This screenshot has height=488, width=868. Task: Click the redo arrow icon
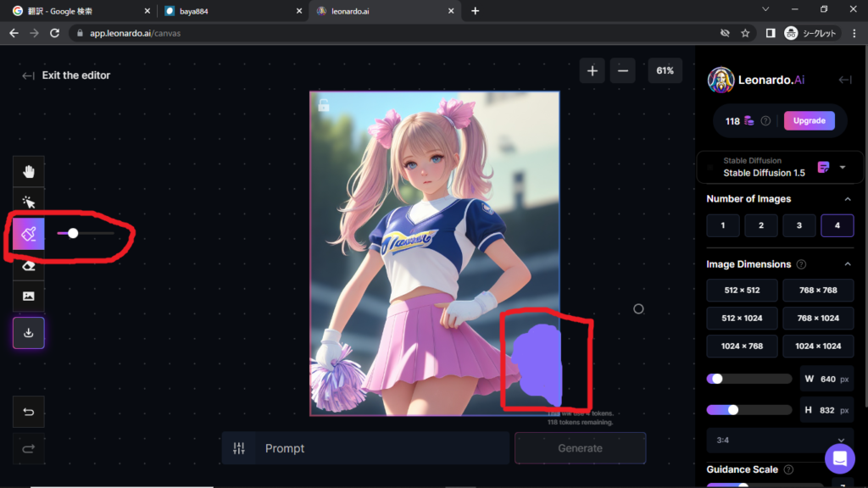pyautogui.click(x=29, y=449)
